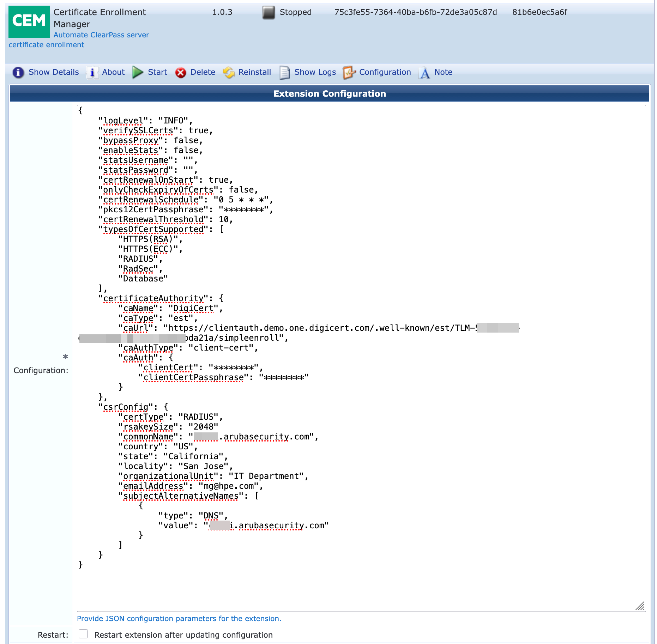Open the Configuration link
This screenshot has width=657, height=644.
385,72
